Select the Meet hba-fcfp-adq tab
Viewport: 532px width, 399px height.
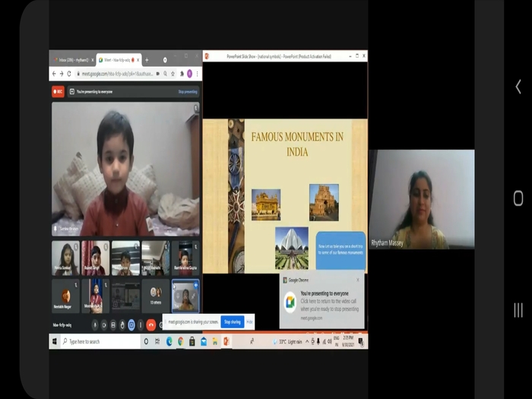[x=117, y=60]
